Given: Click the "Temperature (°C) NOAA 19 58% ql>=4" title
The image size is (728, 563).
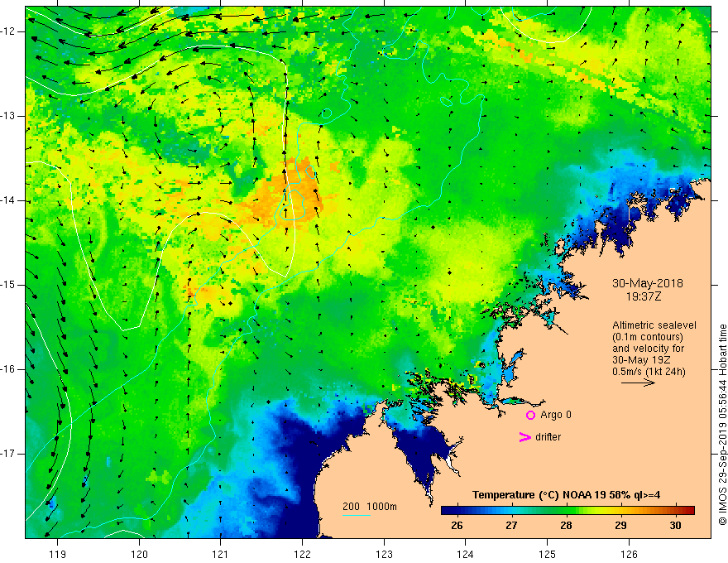Looking at the screenshot, I should click(567, 495).
